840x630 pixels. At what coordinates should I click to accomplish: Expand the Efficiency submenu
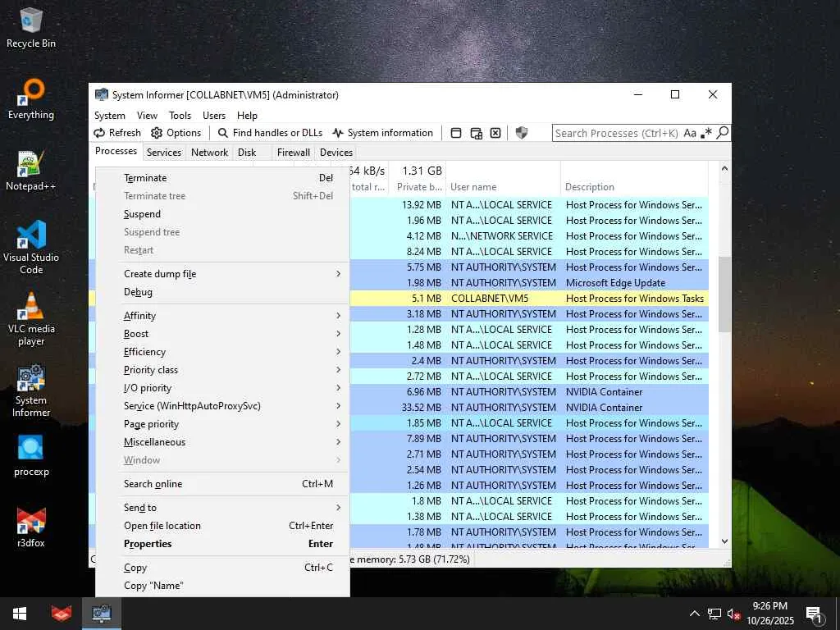click(223, 352)
